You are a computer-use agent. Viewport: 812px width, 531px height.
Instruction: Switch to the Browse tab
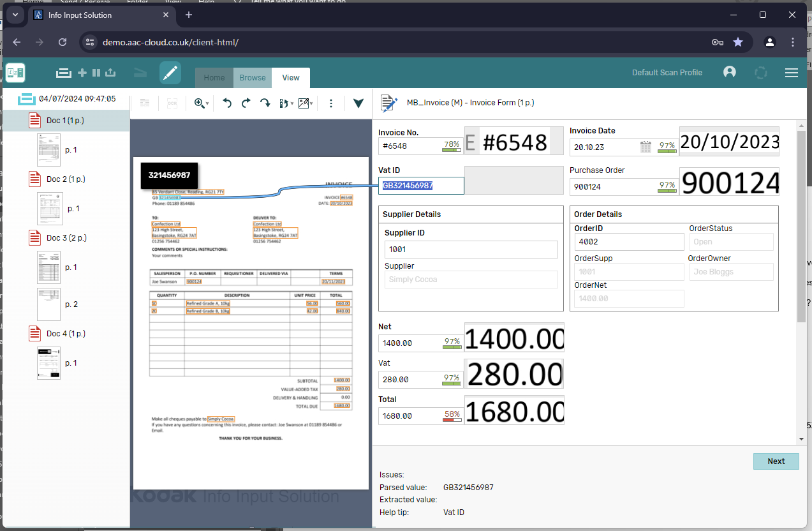tap(253, 78)
